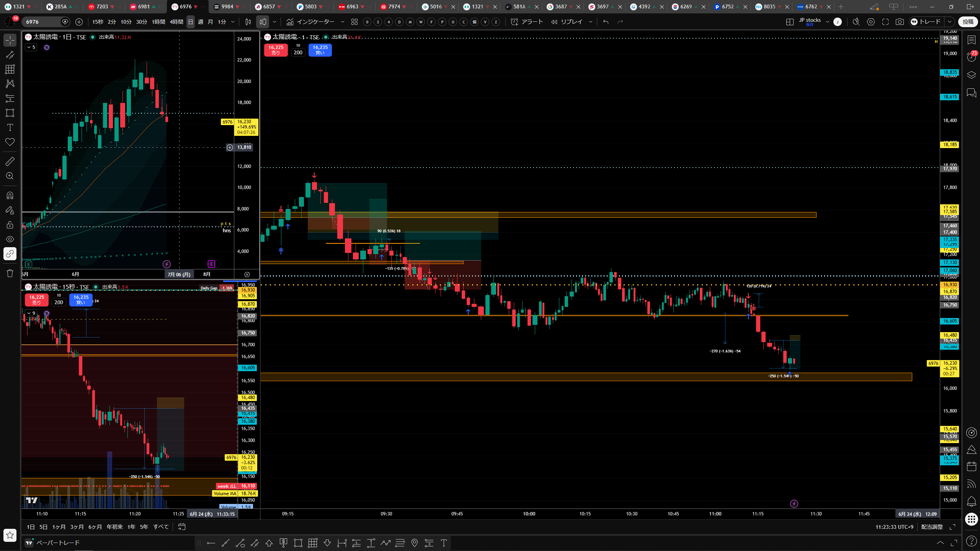Select the magnet mode icon

point(10,196)
